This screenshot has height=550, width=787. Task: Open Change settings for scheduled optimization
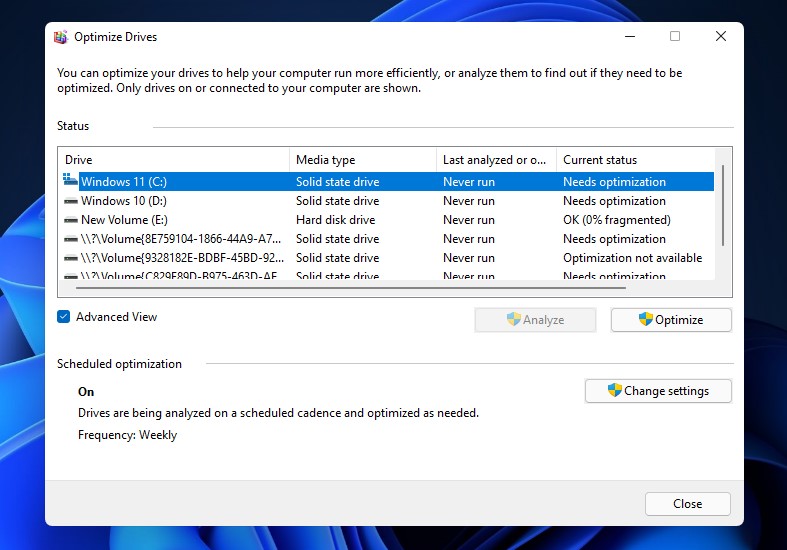[x=658, y=391]
